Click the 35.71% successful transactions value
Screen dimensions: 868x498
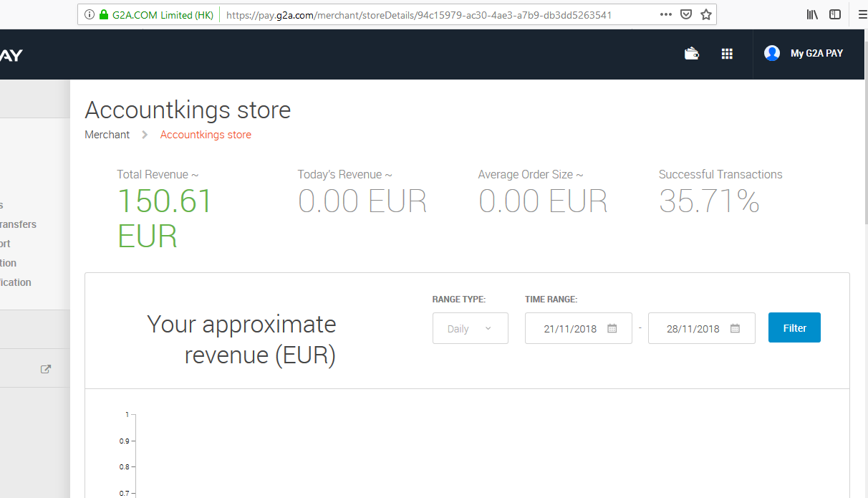709,201
